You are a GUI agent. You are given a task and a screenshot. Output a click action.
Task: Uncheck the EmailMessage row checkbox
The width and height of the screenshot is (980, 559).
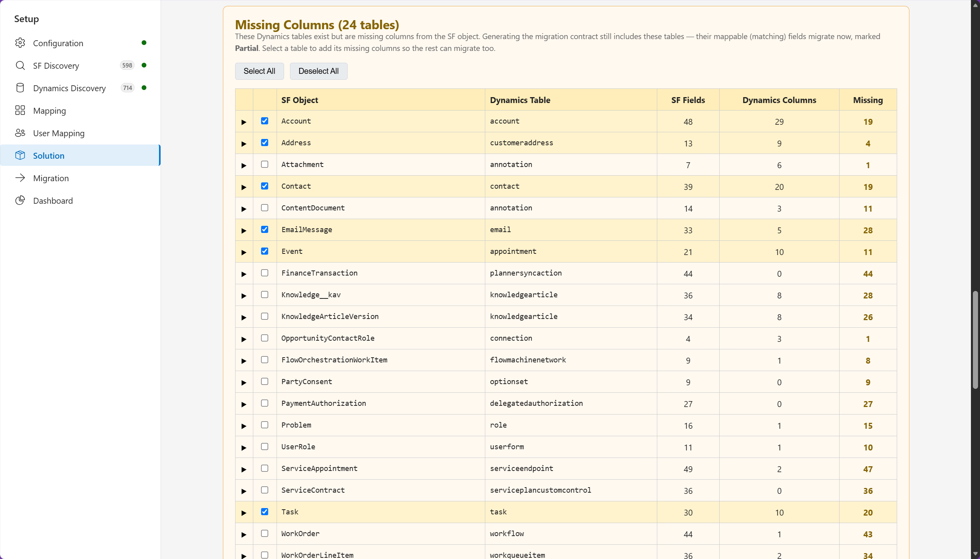click(265, 229)
